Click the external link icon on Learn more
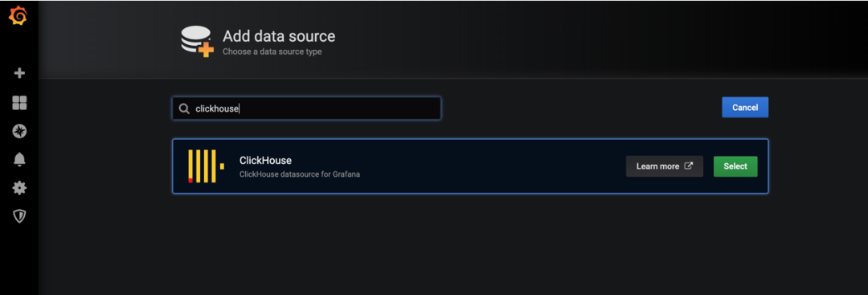This screenshot has width=868, height=295. tap(689, 166)
